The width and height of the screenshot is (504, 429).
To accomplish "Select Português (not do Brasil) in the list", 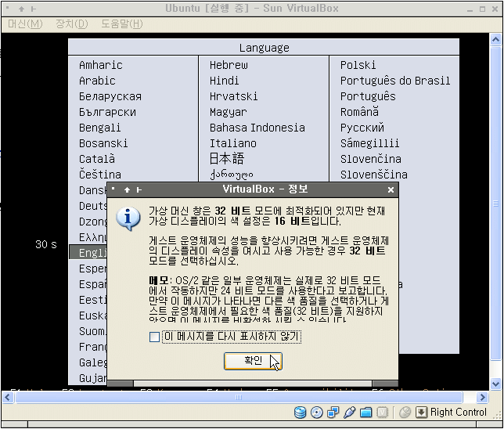I will [x=368, y=96].
